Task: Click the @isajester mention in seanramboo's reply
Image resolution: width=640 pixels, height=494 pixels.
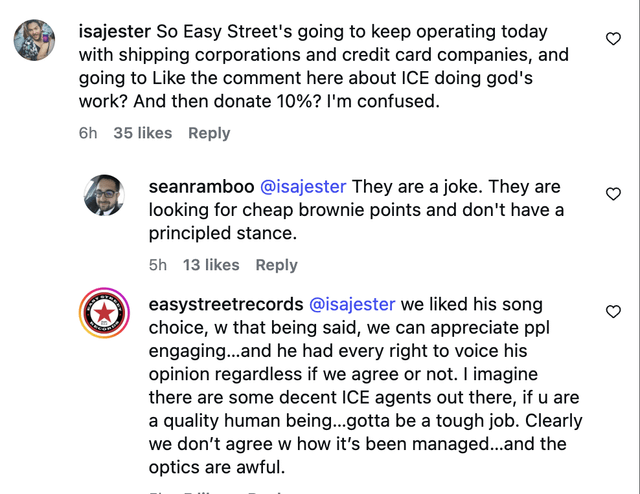Action: 303,187
